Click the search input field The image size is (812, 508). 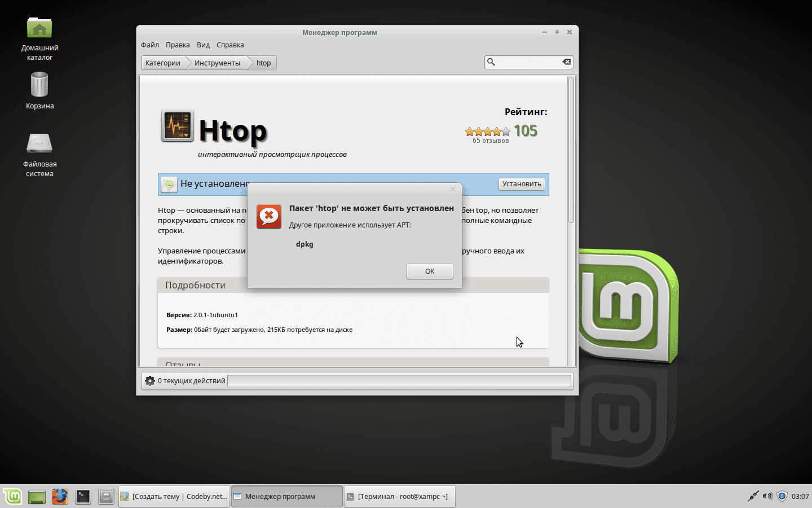pyautogui.click(x=528, y=62)
